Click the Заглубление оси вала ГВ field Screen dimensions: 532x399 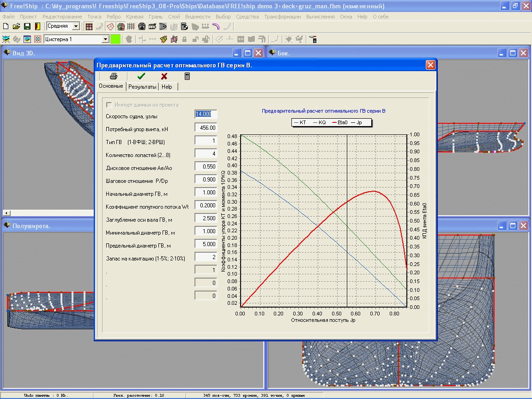pos(206,218)
